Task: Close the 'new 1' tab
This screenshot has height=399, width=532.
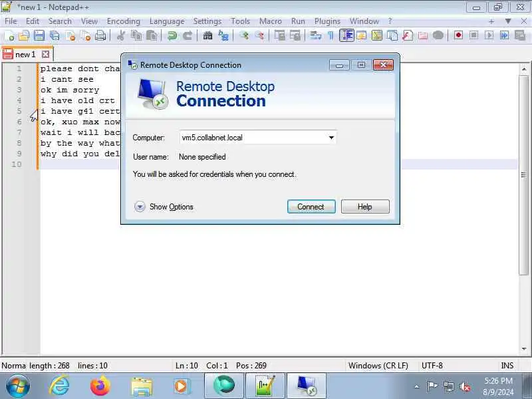Action: 45,55
